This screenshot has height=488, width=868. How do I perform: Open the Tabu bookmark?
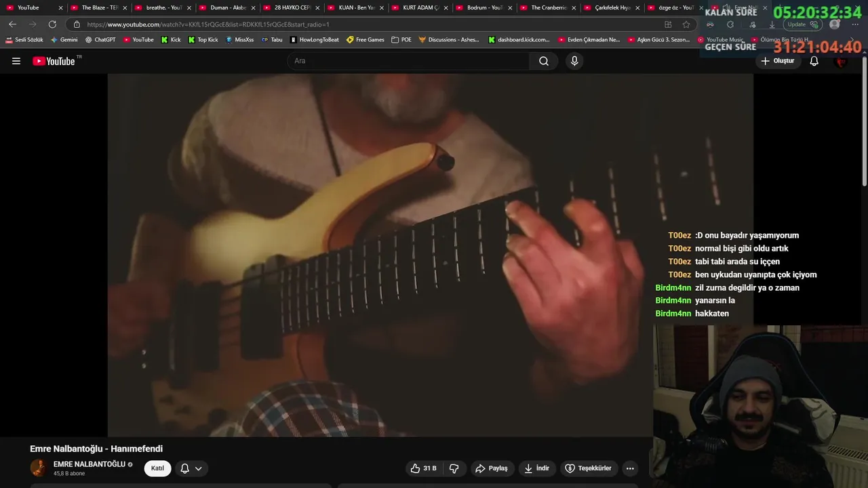272,39
